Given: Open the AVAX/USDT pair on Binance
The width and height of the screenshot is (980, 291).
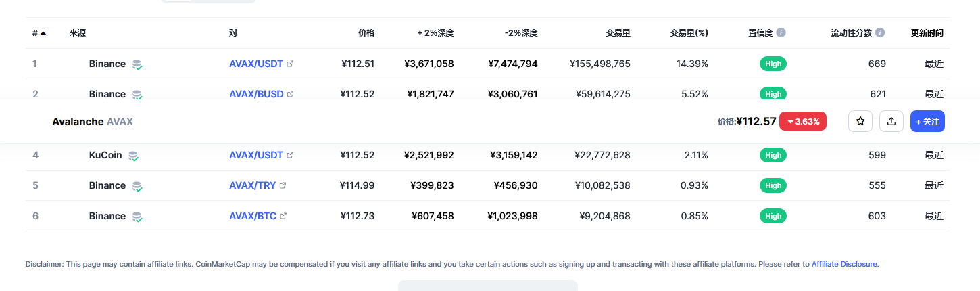Looking at the screenshot, I should 256,64.
